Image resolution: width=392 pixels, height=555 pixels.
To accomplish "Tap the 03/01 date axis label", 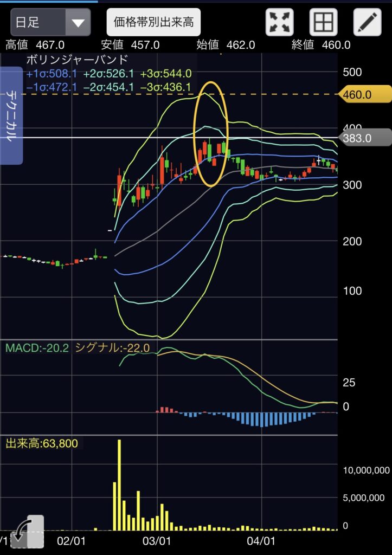I will click(x=157, y=541).
